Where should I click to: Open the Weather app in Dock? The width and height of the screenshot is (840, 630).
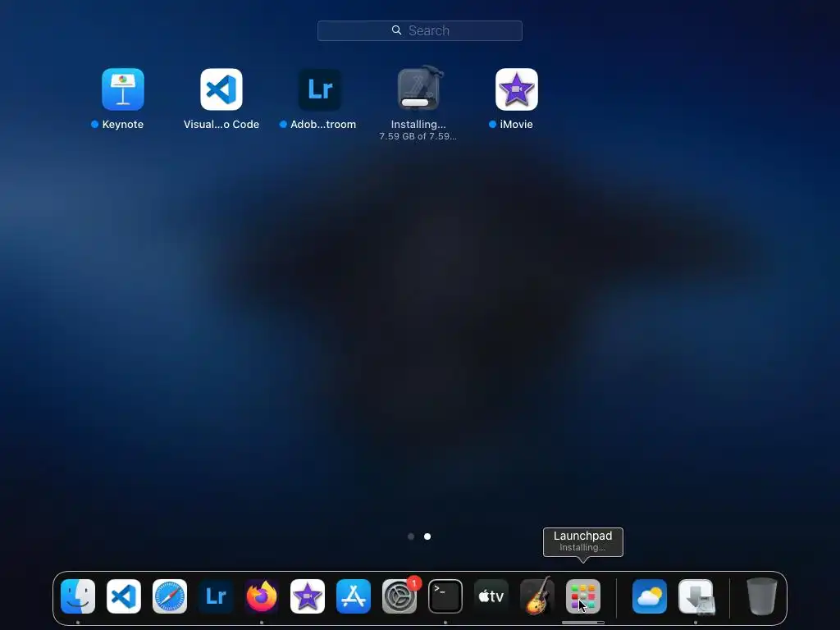pyautogui.click(x=650, y=596)
